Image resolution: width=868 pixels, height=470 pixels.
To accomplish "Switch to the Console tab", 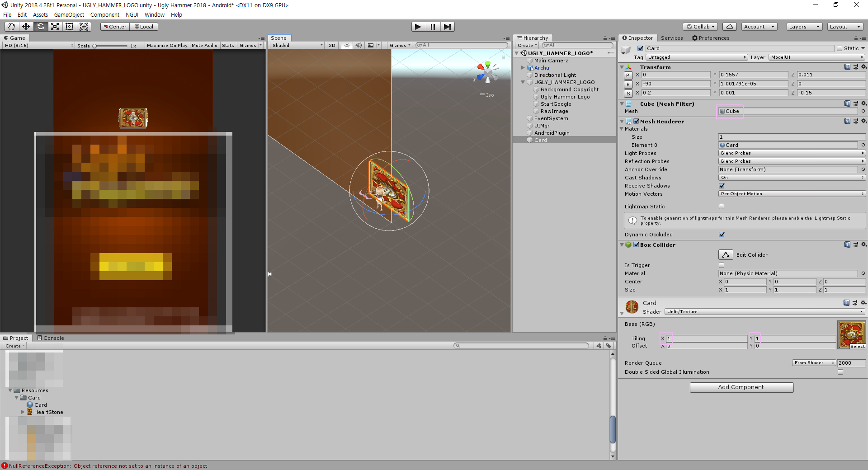I will pos(51,338).
